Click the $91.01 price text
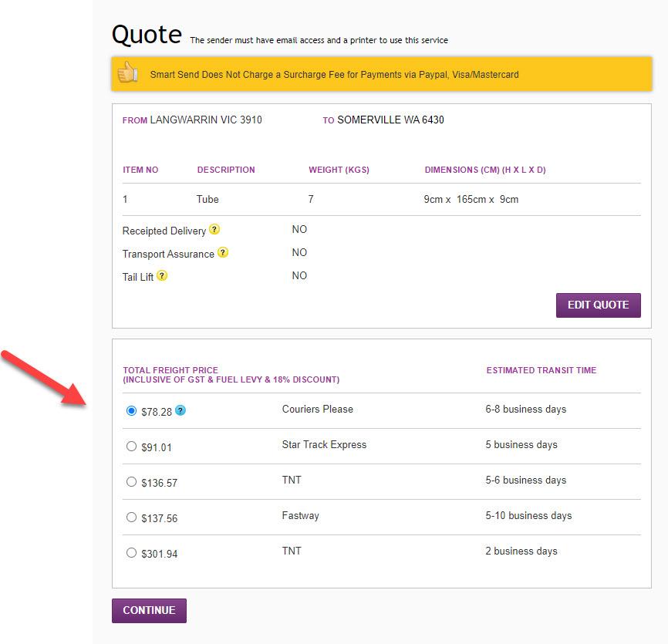 [157, 447]
